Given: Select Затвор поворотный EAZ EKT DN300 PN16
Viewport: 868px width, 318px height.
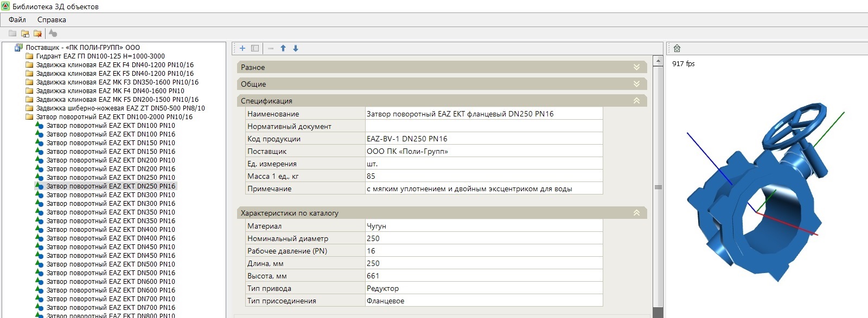Looking at the screenshot, I should coord(111,204).
